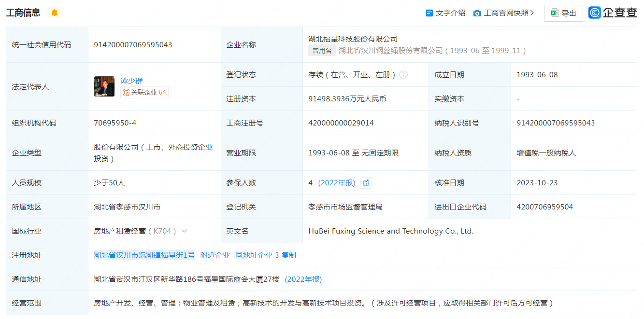The height and width of the screenshot is (319, 644).
Task: Copy the registered address with 复制
Action: (x=288, y=255)
